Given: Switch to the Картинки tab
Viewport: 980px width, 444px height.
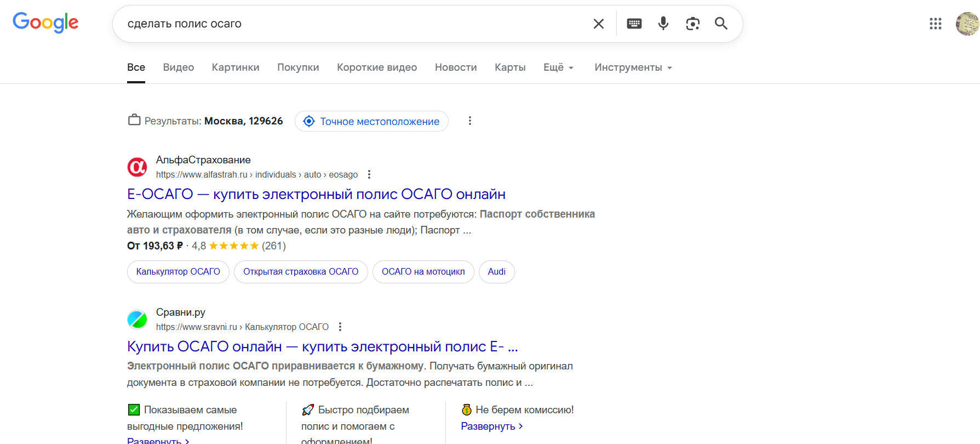Looking at the screenshot, I should pyautogui.click(x=236, y=67).
